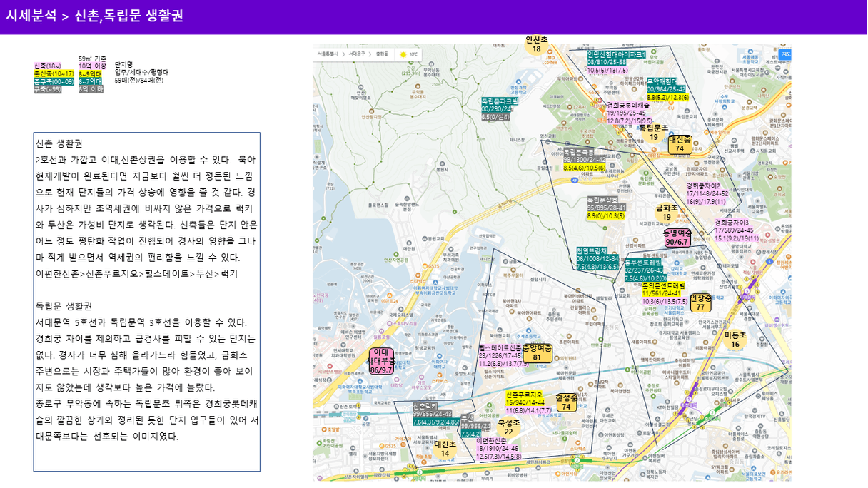The width and height of the screenshot is (868, 488).
Task: Click the 8~9억대 price legend
Action: coord(90,74)
